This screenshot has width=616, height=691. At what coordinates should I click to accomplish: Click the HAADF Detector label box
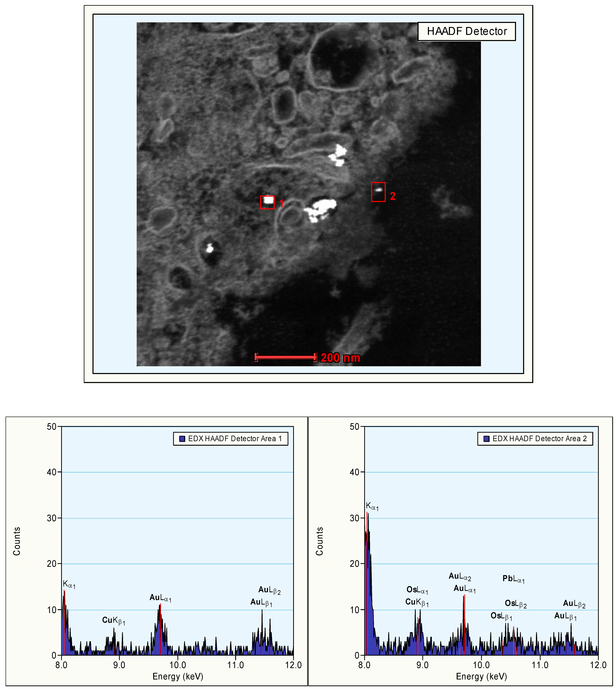coord(466,31)
